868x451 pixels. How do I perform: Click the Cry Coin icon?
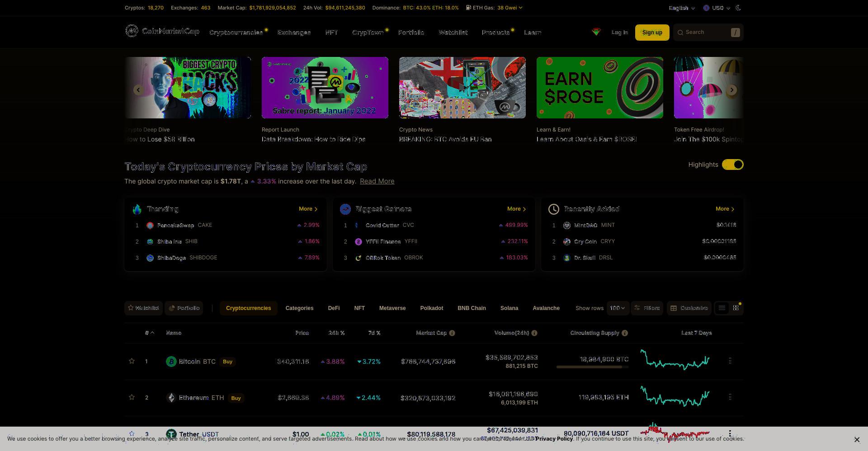(567, 242)
